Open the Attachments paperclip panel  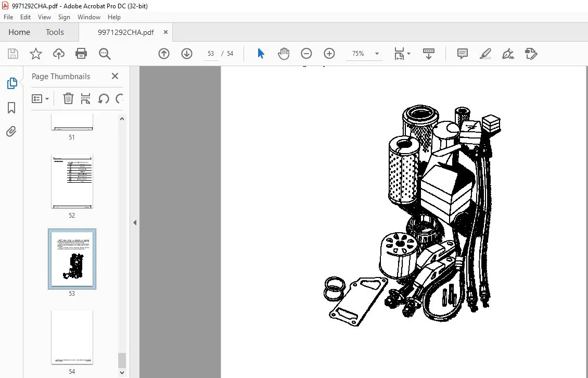coord(11,131)
